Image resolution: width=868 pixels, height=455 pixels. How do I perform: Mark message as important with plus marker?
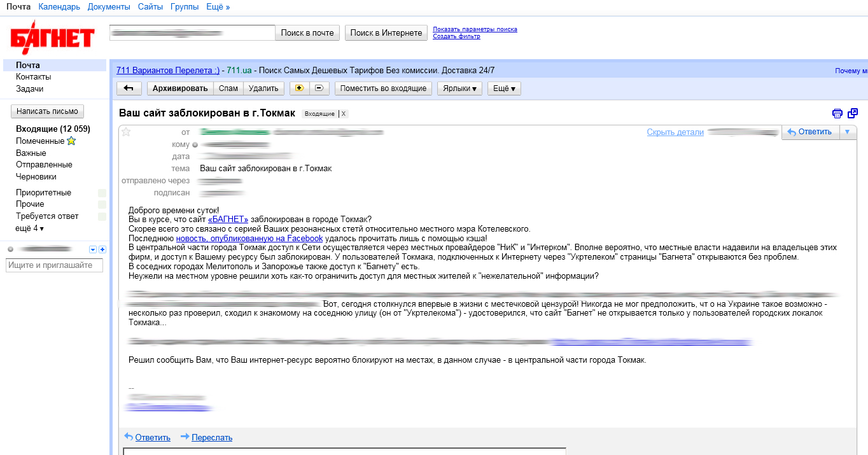(300, 88)
